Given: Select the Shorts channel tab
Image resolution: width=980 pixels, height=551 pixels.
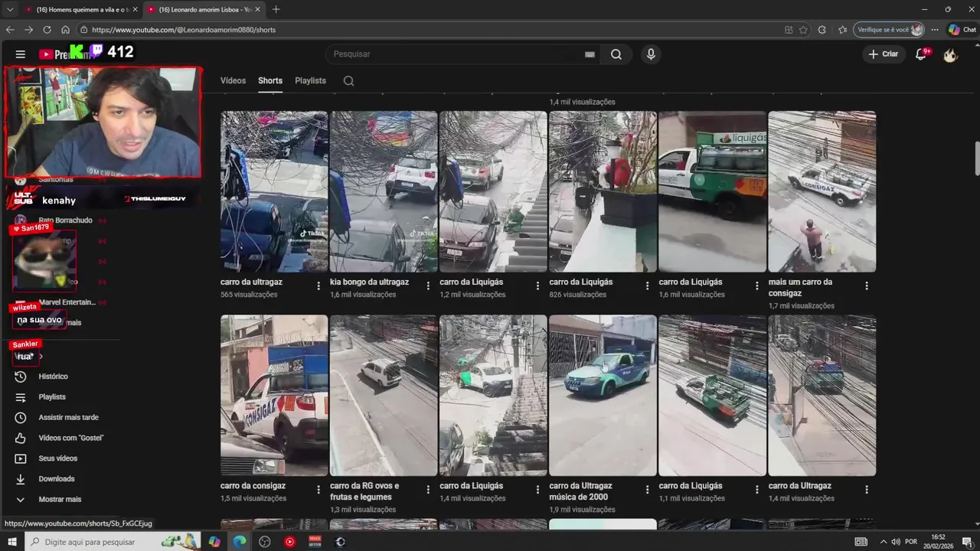Looking at the screenshot, I should tap(270, 80).
